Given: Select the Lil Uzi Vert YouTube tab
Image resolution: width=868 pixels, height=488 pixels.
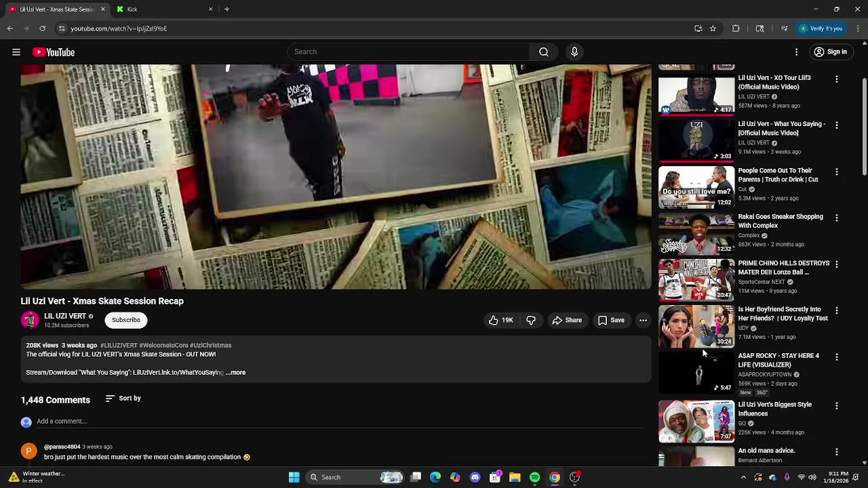Looking at the screenshot, I should (56, 9).
